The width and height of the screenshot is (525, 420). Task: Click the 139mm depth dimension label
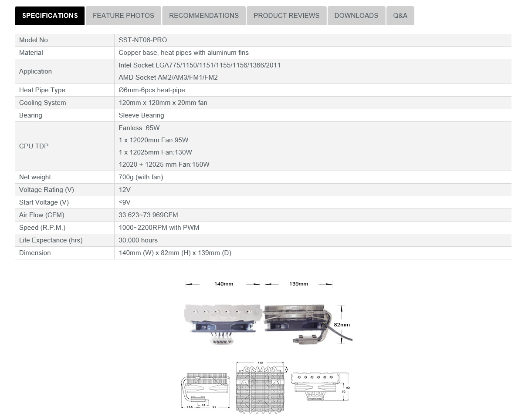(298, 284)
